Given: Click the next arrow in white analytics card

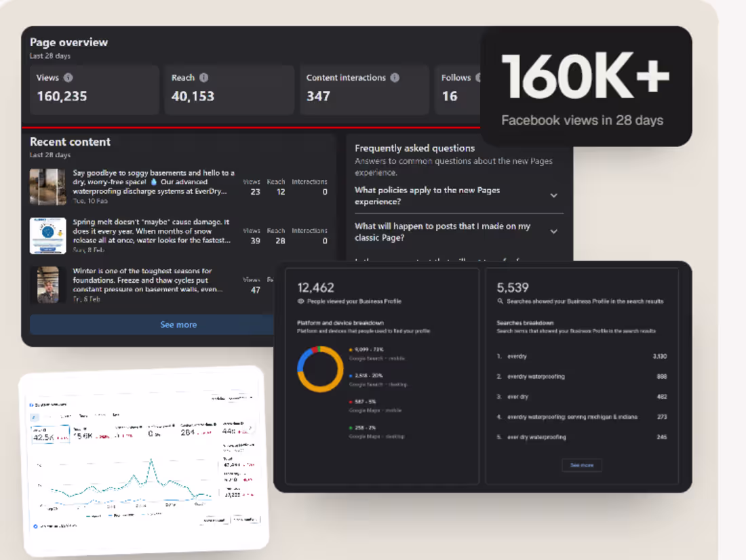Looking at the screenshot, I should tap(250, 428).
